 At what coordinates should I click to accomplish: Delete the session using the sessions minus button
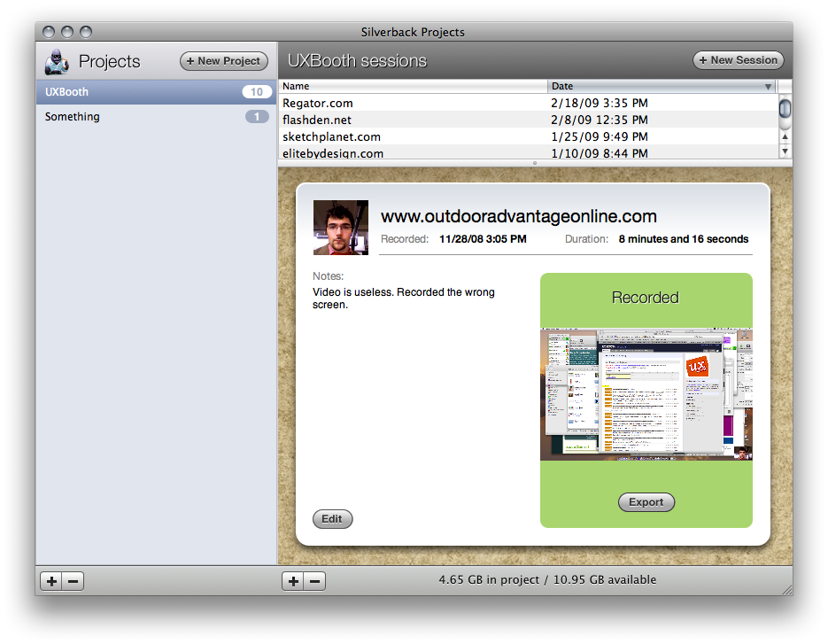[x=314, y=582]
